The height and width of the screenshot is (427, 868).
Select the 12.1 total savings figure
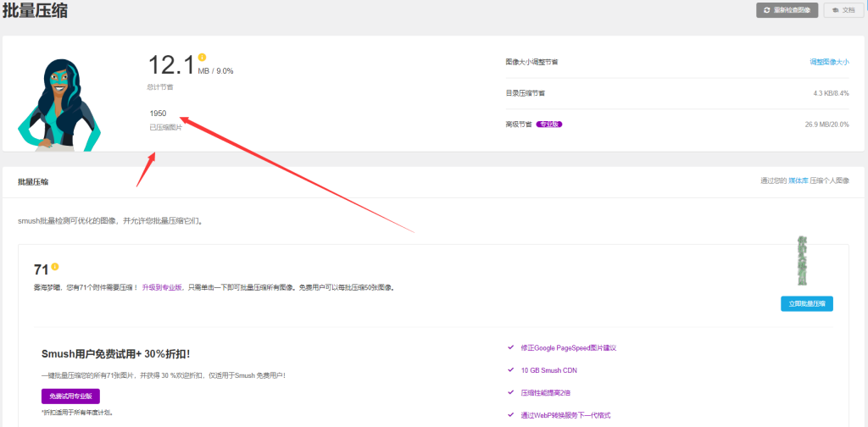click(171, 64)
